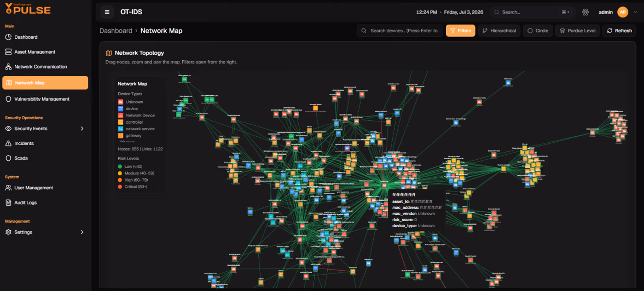Focus the Search devices field
This screenshot has width=644, height=291.
click(x=400, y=31)
